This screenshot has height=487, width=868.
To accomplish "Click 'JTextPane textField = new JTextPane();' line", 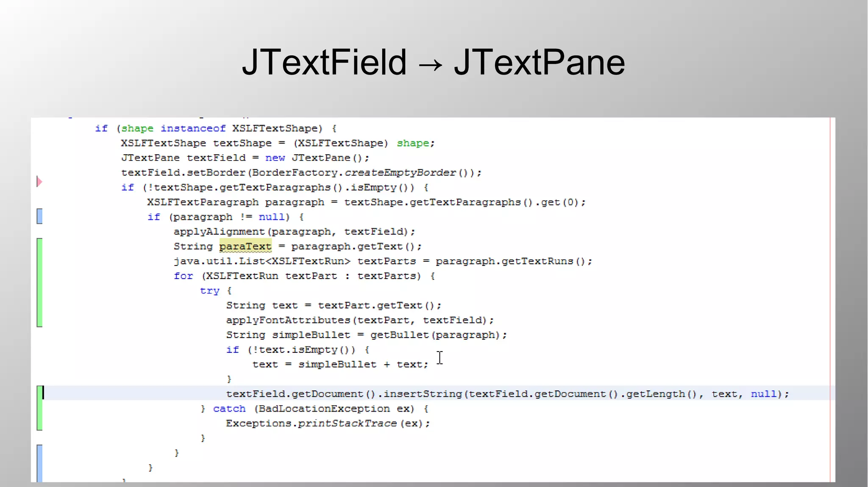I will (245, 158).
